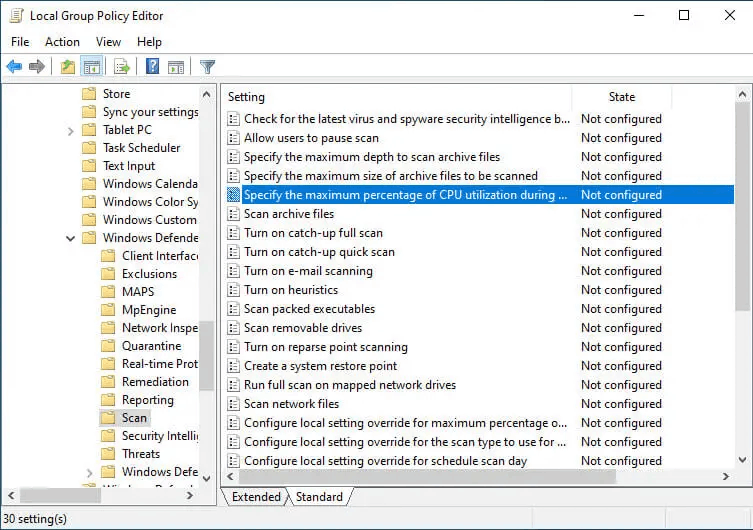Screen dimensions: 753x530
Task: Click the tree pane scroll right arrow
Action: click(x=190, y=495)
